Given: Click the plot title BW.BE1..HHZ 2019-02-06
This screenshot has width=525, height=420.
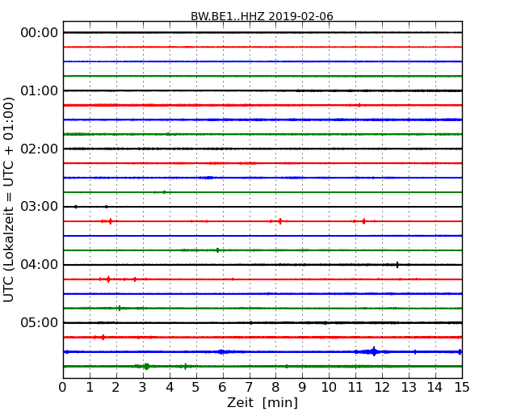Looking at the screenshot, I should 262,16.
